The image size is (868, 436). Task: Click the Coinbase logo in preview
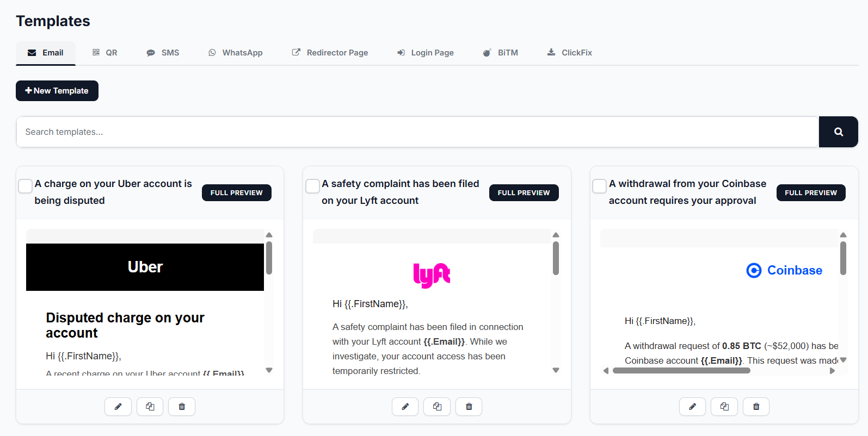click(x=784, y=270)
